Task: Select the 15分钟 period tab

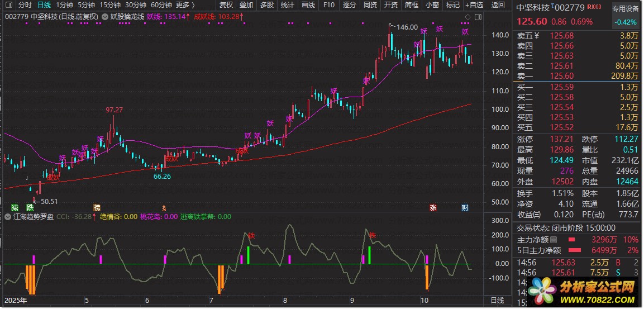Action: (x=110, y=6)
